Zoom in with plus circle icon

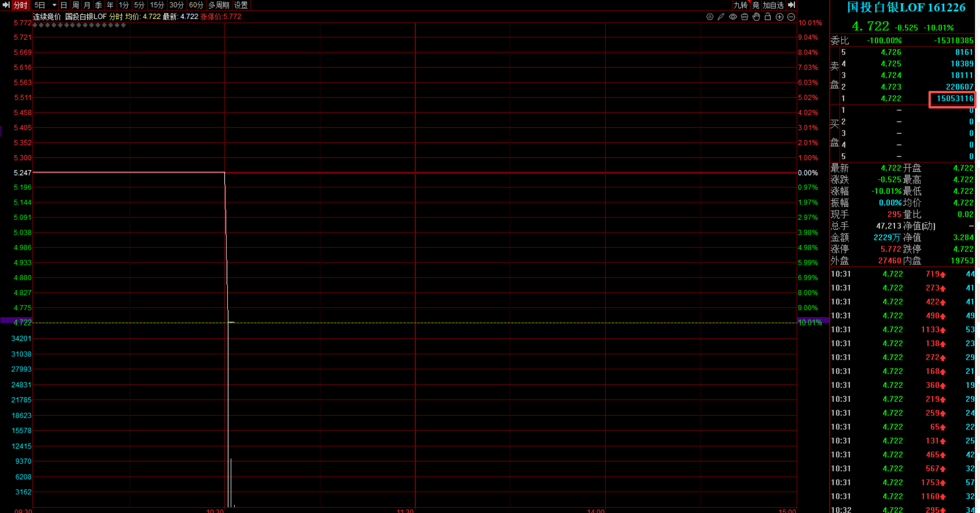coord(779,17)
